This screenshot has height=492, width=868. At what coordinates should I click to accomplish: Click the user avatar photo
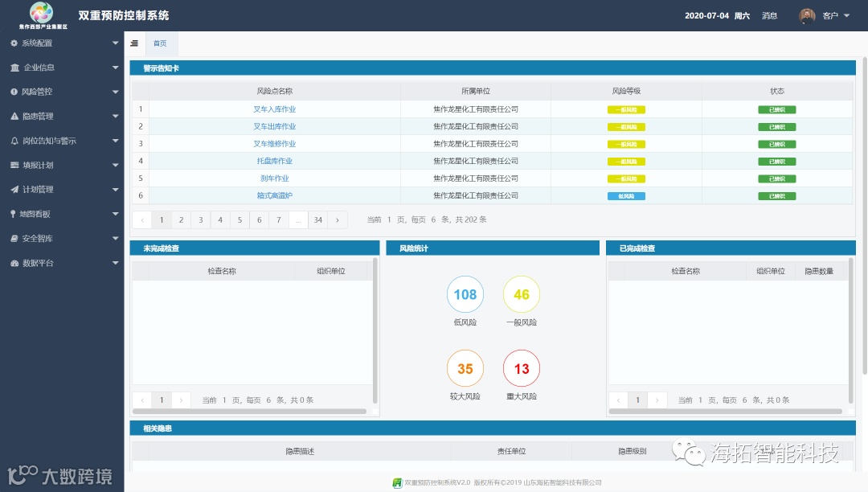point(807,15)
